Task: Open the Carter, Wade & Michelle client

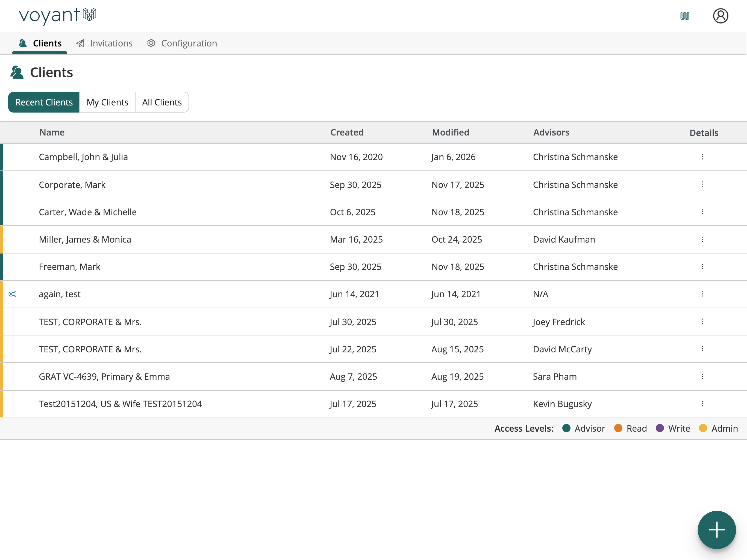Action: click(88, 212)
